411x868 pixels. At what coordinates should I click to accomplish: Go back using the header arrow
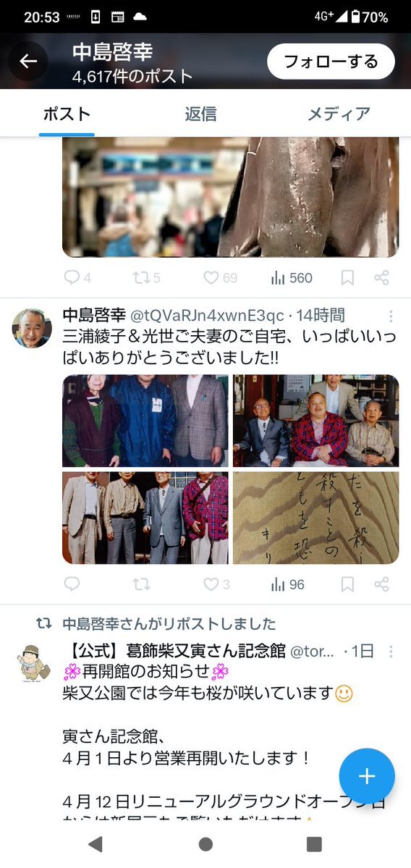point(28,61)
